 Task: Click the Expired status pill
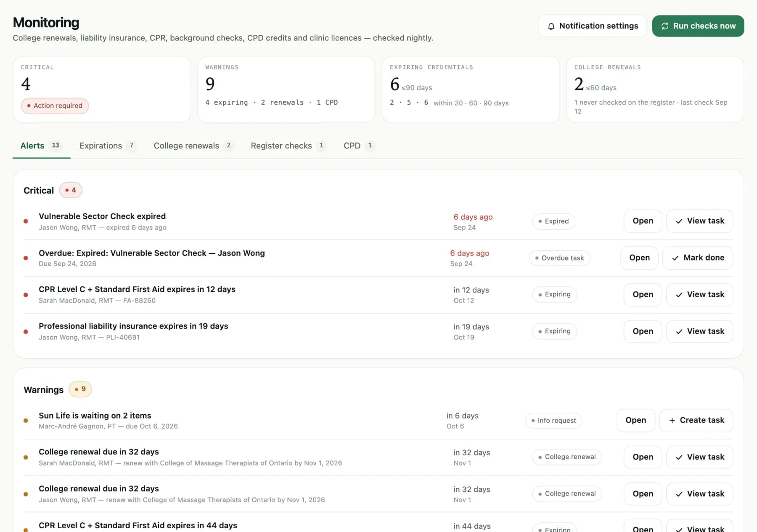tap(553, 221)
